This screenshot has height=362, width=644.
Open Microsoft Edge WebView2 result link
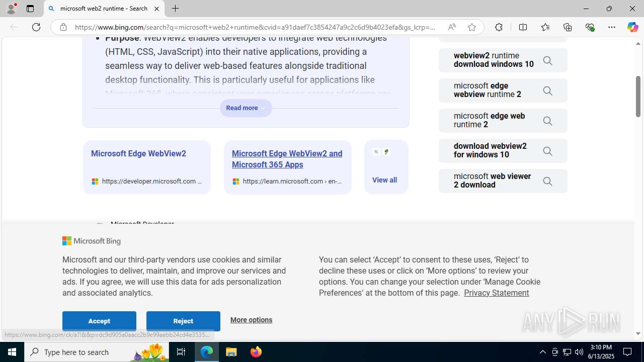pos(138,154)
